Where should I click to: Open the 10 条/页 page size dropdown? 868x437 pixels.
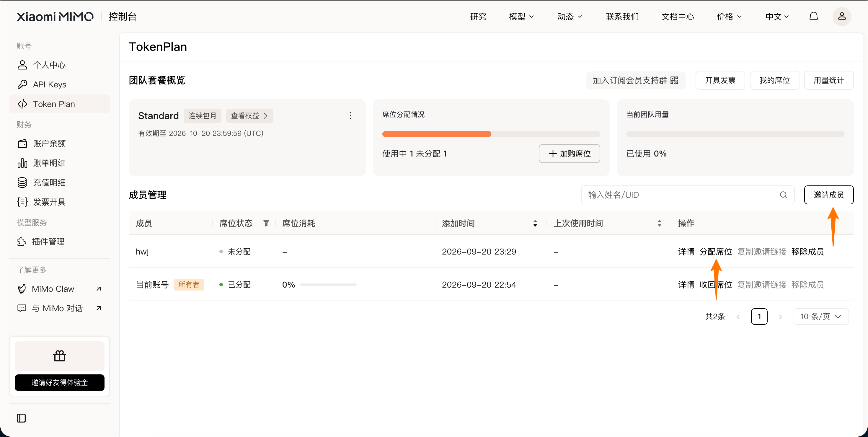pyautogui.click(x=821, y=316)
